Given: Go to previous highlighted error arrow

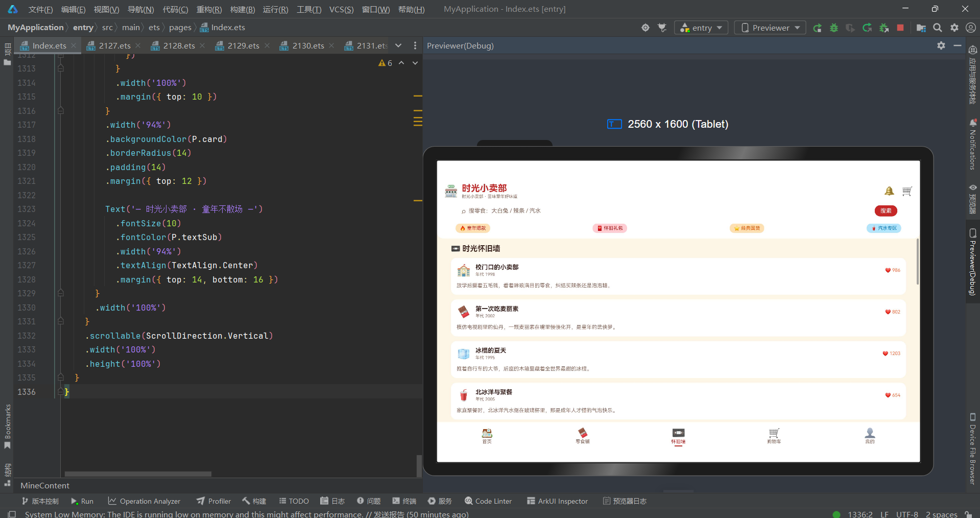Looking at the screenshot, I should pyautogui.click(x=401, y=63).
